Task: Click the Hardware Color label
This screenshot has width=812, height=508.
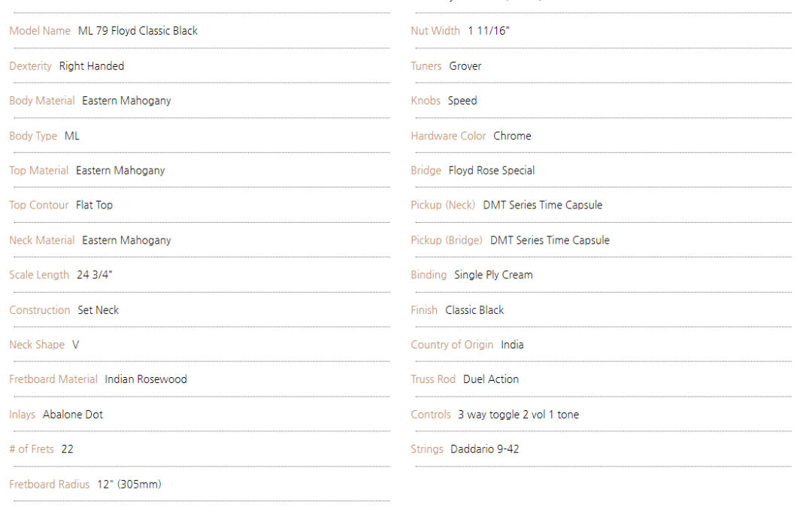Action: coord(448,135)
